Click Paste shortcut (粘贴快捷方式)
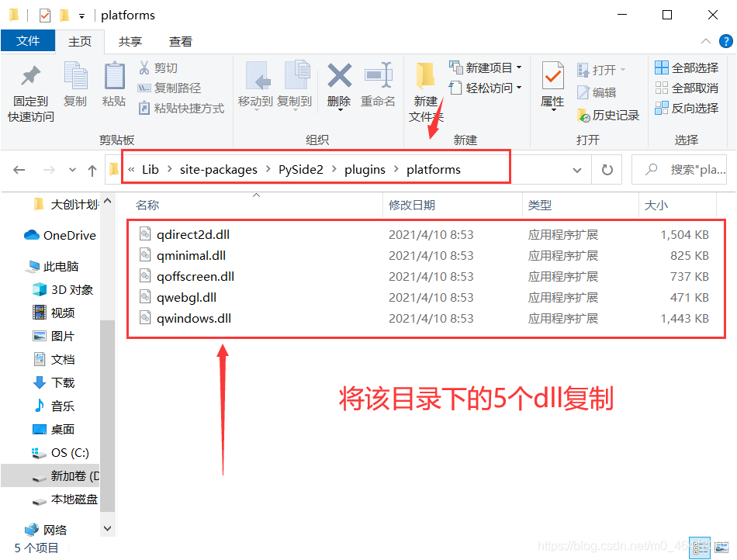The width and height of the screenshot is (737, 560). tap(182, 108)
